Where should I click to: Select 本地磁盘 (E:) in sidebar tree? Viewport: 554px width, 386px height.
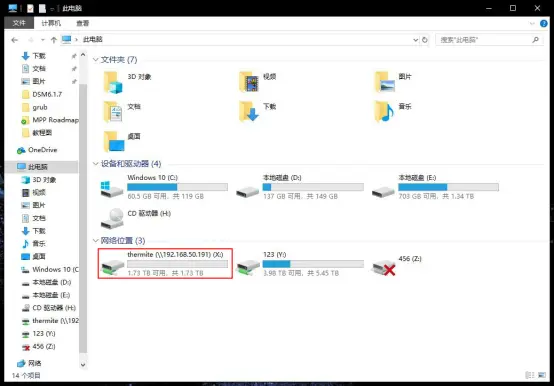pyautogui.click(x=46, y=295)
